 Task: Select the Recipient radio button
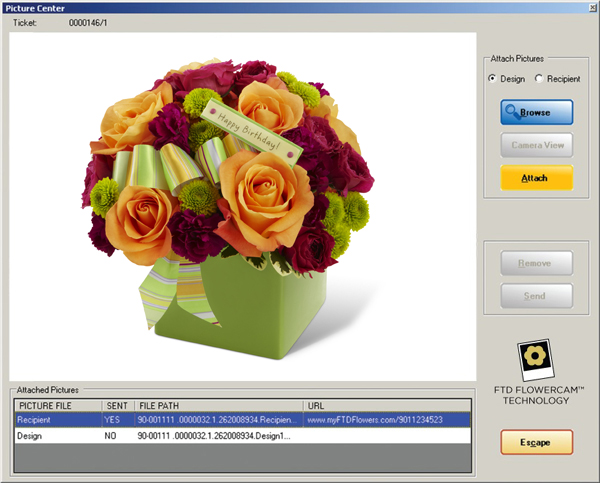click(x=540, y=79)
